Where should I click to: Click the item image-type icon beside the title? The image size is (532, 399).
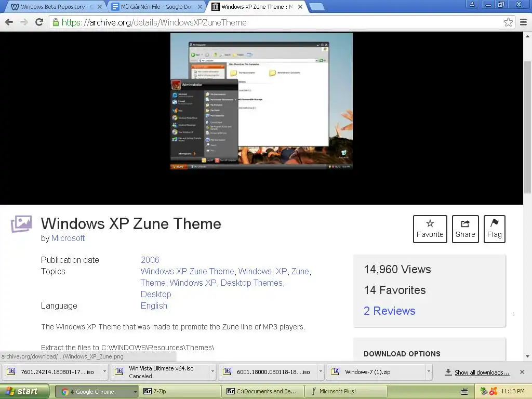point(21,224)
